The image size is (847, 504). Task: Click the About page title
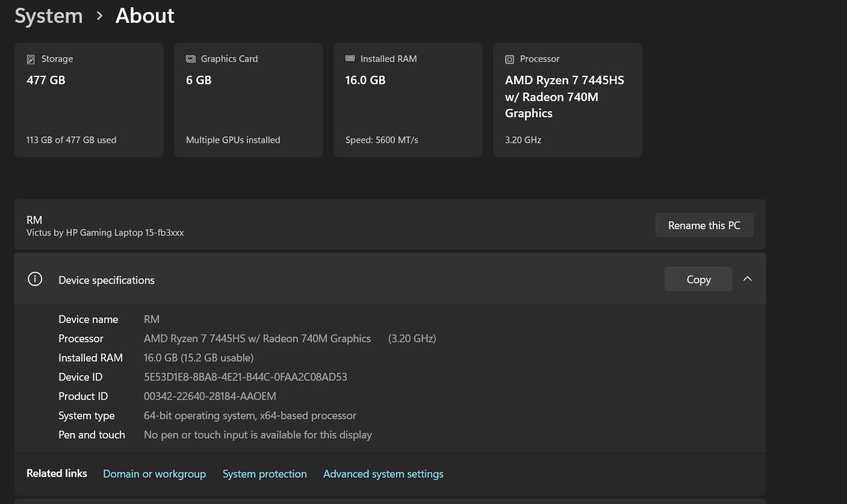click(145, 16)
